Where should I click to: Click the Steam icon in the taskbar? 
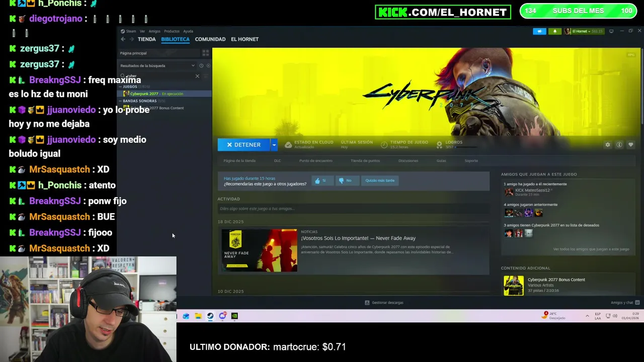(210, 316)
